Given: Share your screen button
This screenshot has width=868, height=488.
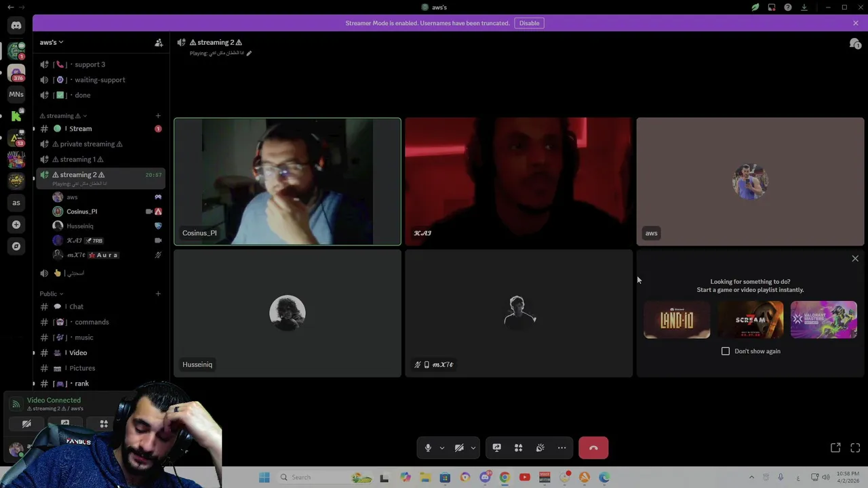Looking at the screenshot, I should pos(496,448).
